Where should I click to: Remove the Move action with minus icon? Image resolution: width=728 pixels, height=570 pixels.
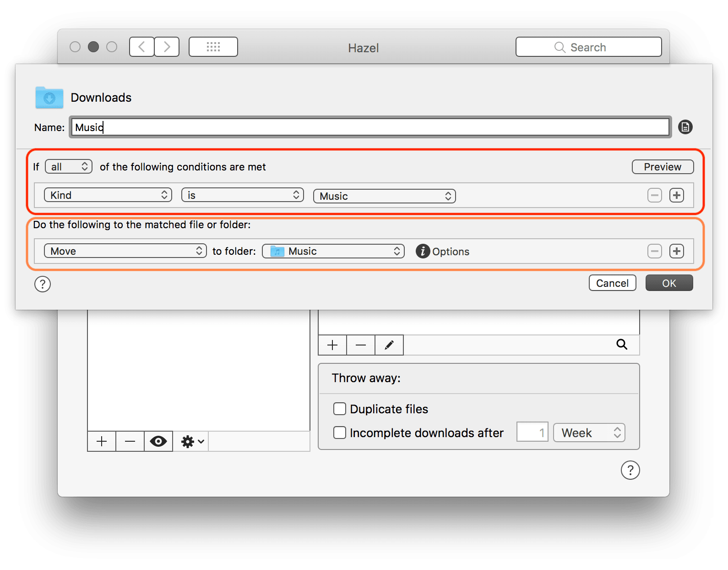point(654,251)
